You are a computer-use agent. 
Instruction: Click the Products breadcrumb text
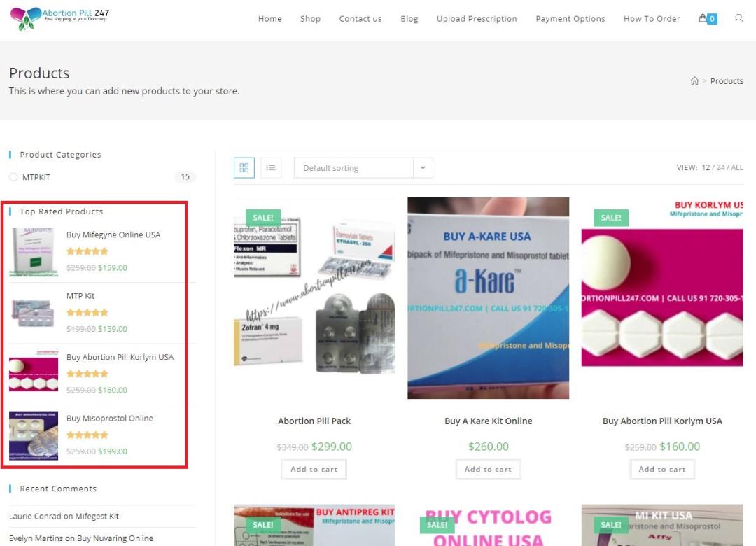(727, 81)
